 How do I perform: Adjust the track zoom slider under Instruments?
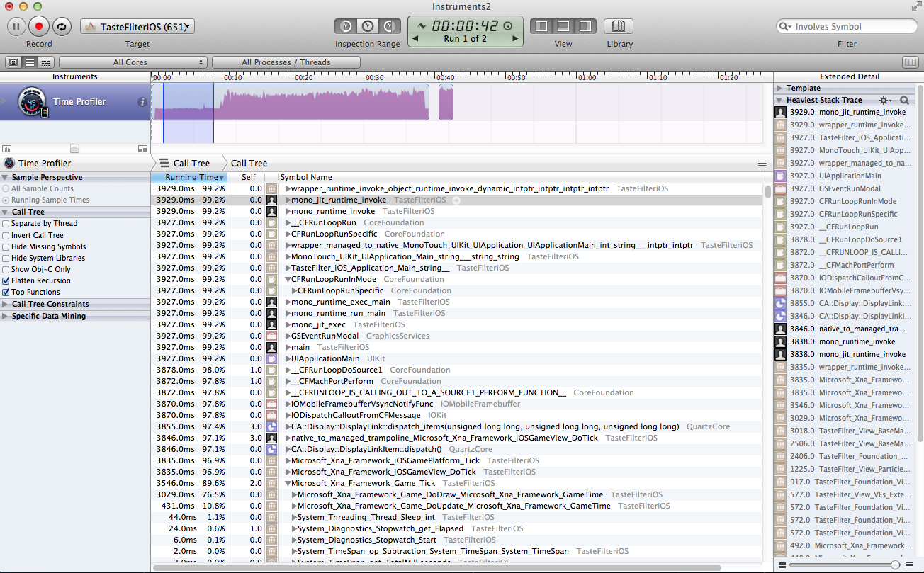(74, 148)
